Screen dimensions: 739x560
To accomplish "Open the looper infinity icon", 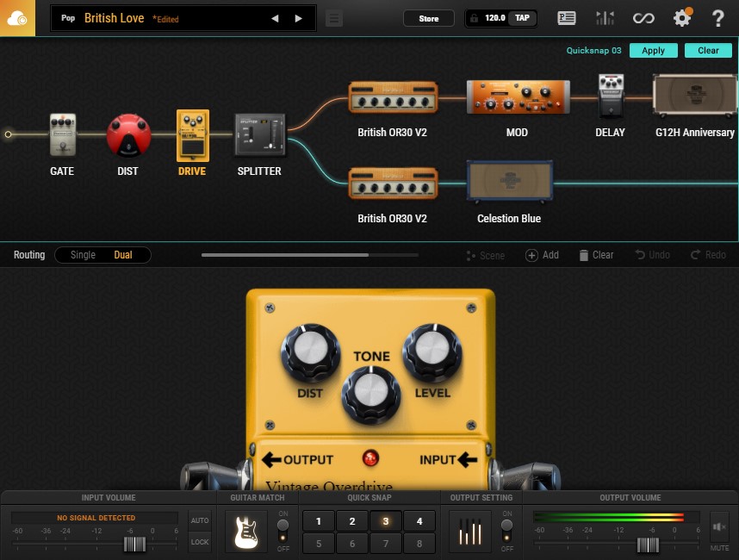I will click(643, 18).
